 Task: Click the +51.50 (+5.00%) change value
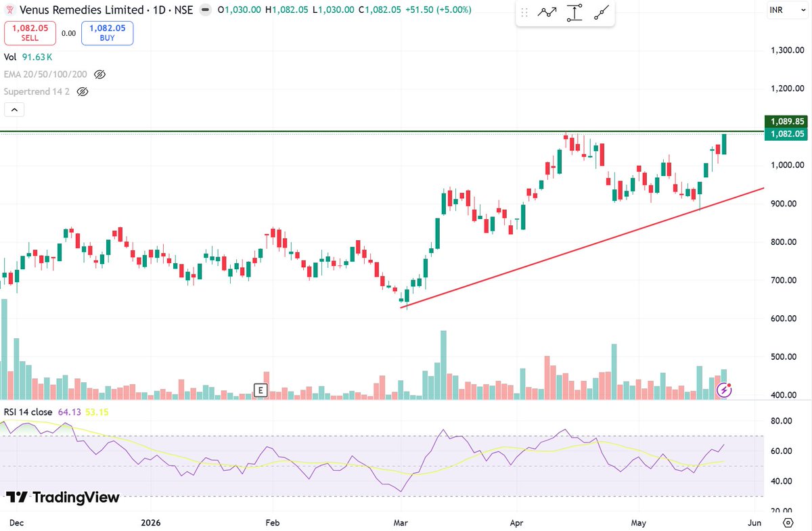point(438,10)
